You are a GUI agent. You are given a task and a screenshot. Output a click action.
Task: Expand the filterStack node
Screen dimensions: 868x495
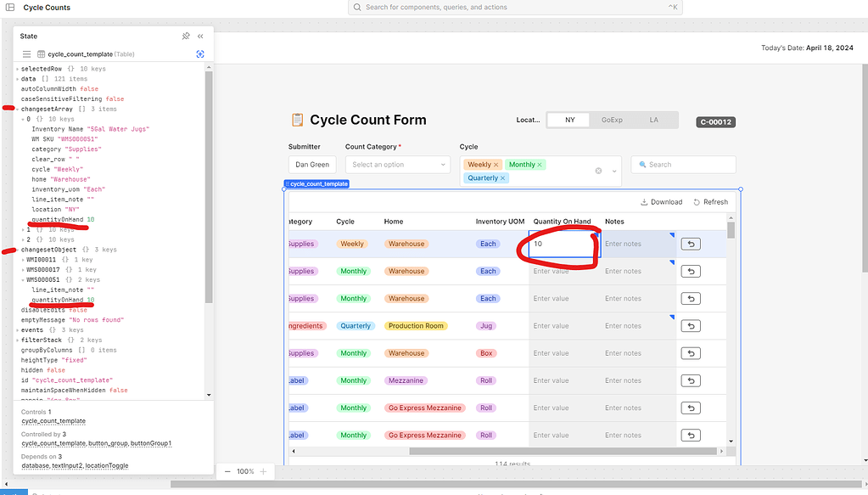pos(17,340)
